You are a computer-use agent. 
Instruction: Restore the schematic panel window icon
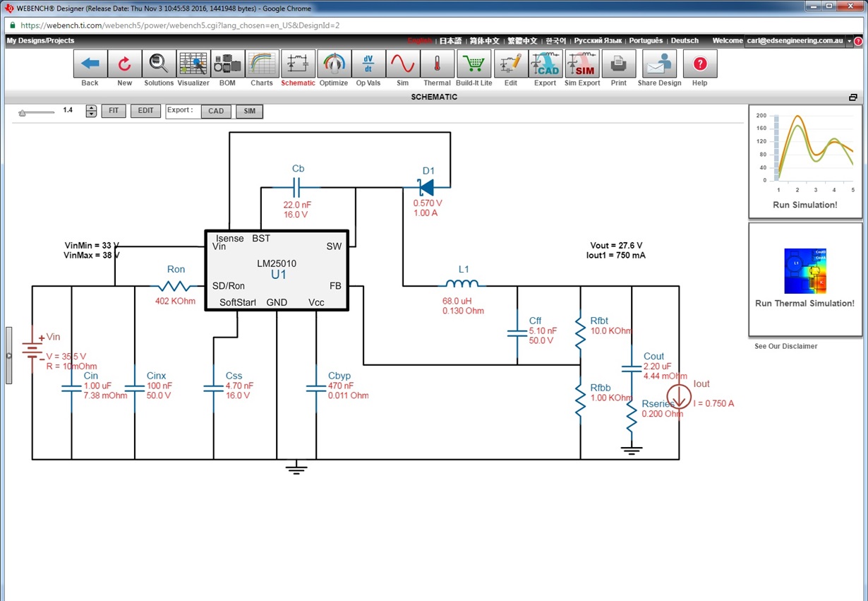pos(853,97)
